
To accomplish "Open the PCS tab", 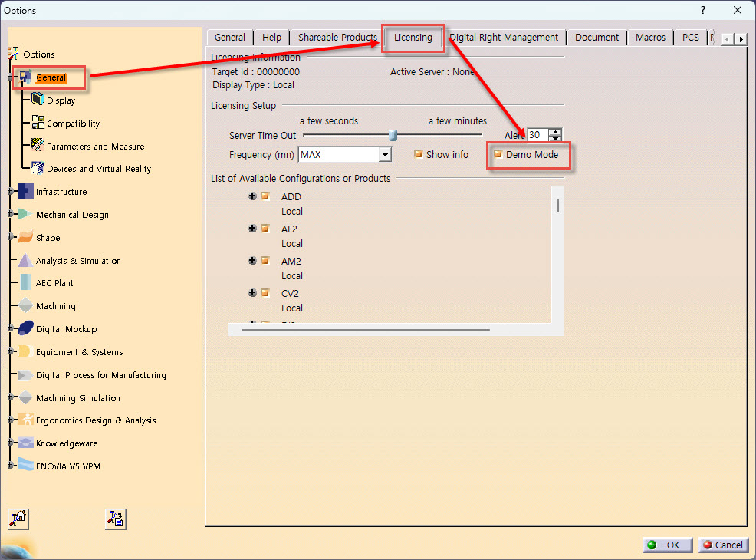I will (x=690, y=38).
